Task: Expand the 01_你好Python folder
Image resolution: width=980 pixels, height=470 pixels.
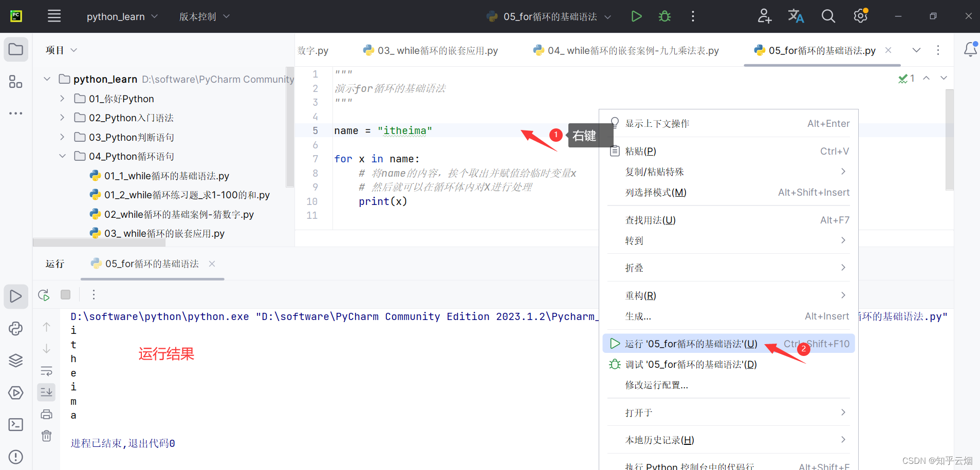Action: [x=62, y=99]
